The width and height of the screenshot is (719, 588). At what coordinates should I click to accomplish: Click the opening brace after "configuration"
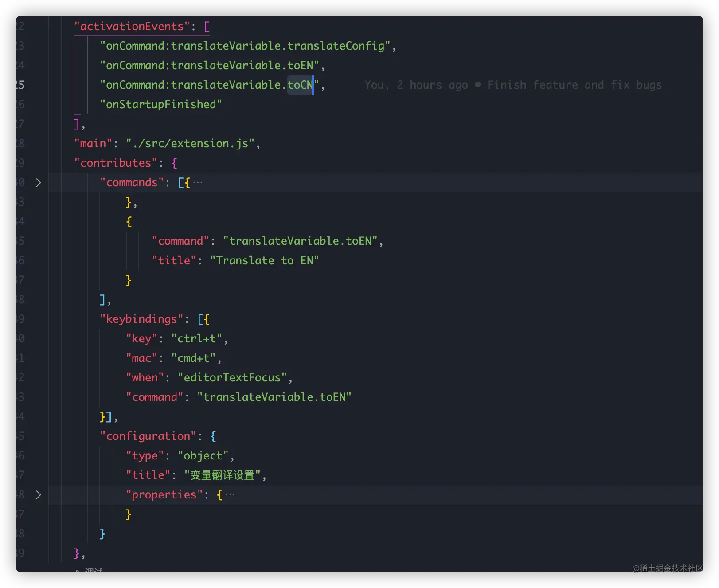pos(213,436)
